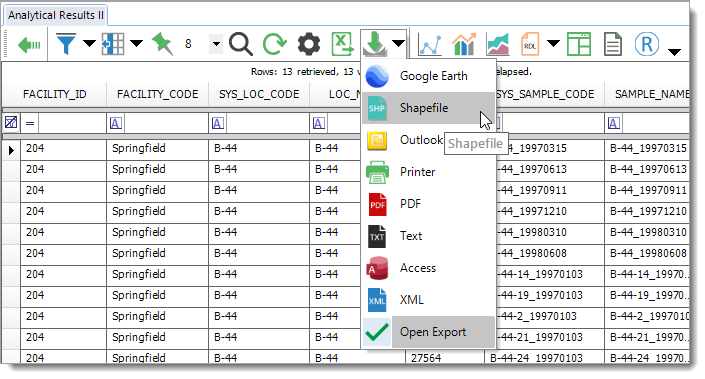Click sample name cell B-44_19971210
This screenshot has height=379, width=705.
coord(648,211)
